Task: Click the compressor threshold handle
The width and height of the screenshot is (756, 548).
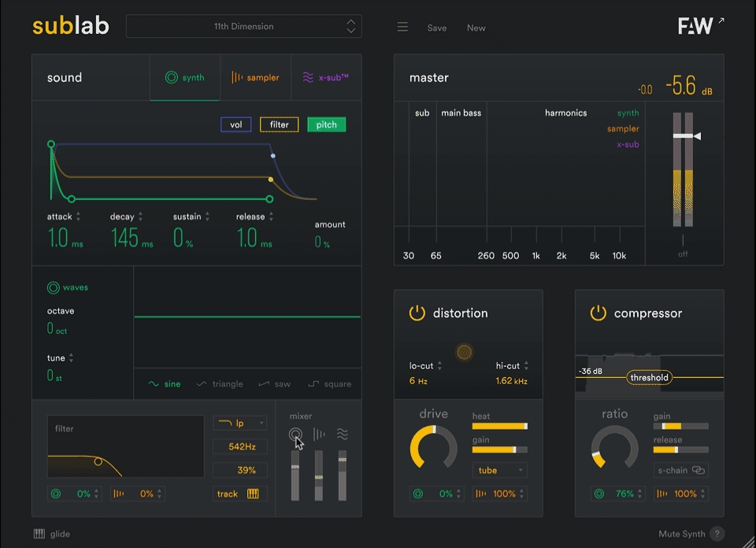Action: 649,377
